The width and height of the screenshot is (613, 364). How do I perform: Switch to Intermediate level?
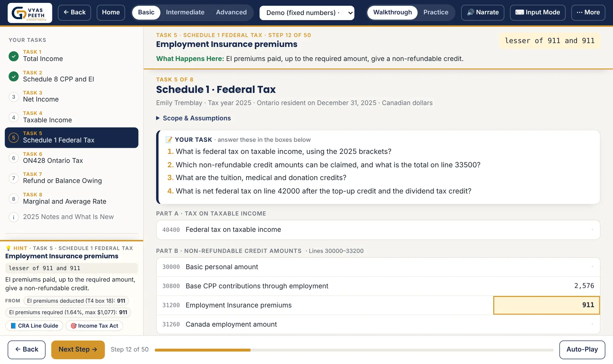(x=185, y=12)
